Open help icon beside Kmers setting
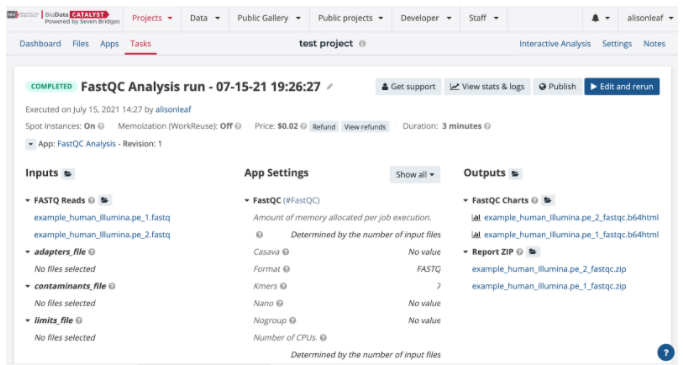This screenshot has width=683, height=365. pos(283,286)
